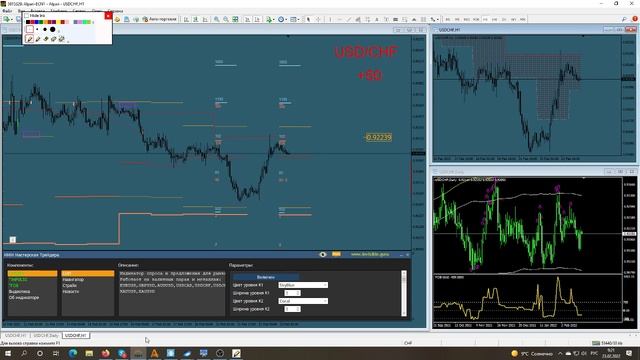Select the active USDCHF,H1 tab
The height and width of the screenshot is (360, 640).
(x=76, y=335)
